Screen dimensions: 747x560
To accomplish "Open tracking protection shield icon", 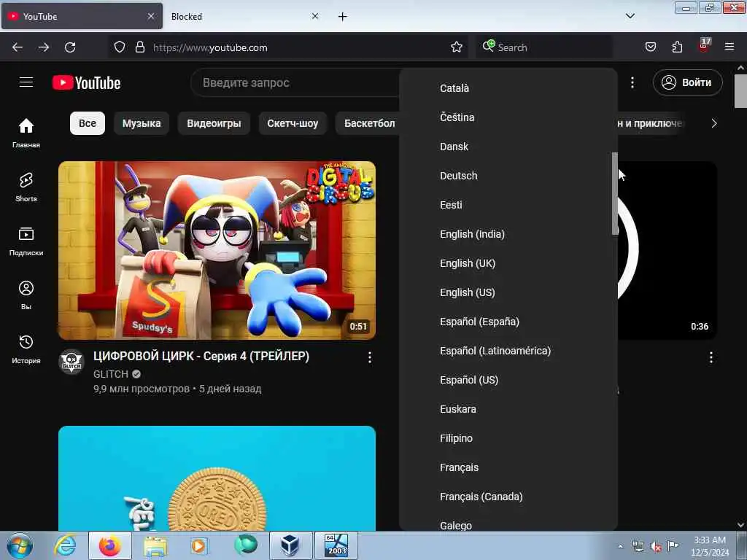I will tap(120, 47).
